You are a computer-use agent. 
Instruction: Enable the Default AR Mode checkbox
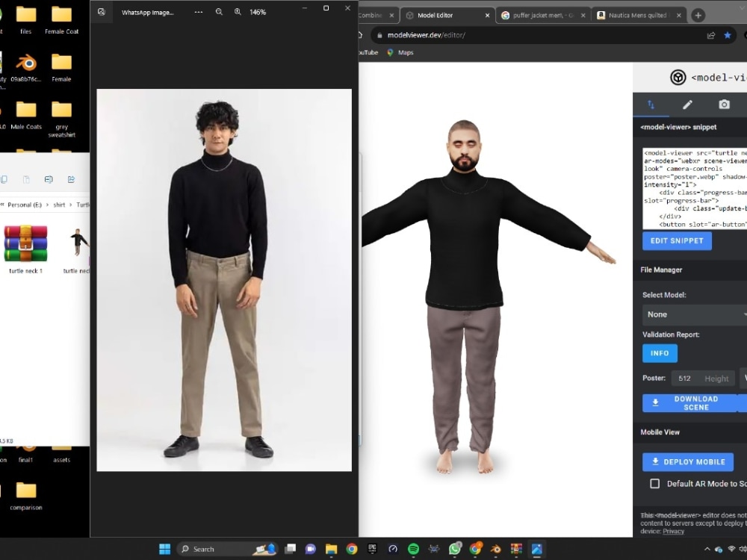point(655,483)
